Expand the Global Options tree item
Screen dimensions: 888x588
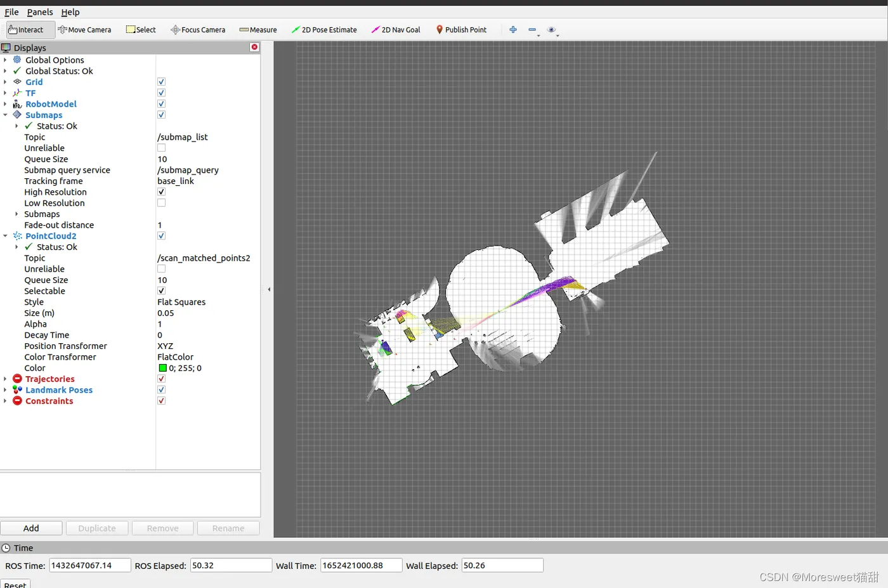point(5,60)
